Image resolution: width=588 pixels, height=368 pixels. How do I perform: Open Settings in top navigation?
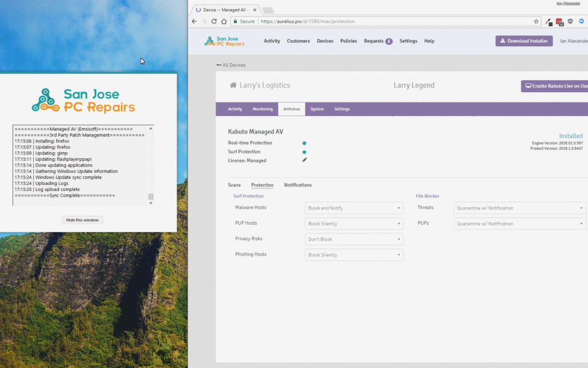coord(408,41)
